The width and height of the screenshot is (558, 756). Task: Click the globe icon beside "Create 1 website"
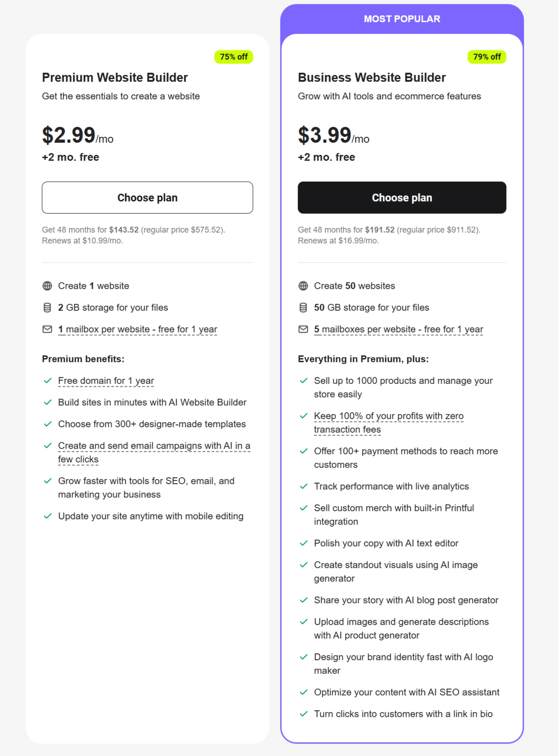(x=48, y=286)
